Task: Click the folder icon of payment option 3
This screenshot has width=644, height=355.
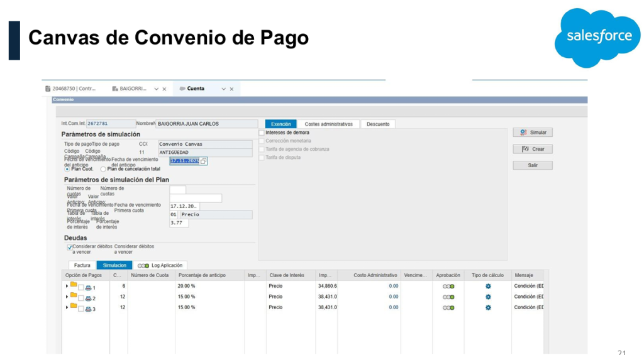Action: [74, 307]
